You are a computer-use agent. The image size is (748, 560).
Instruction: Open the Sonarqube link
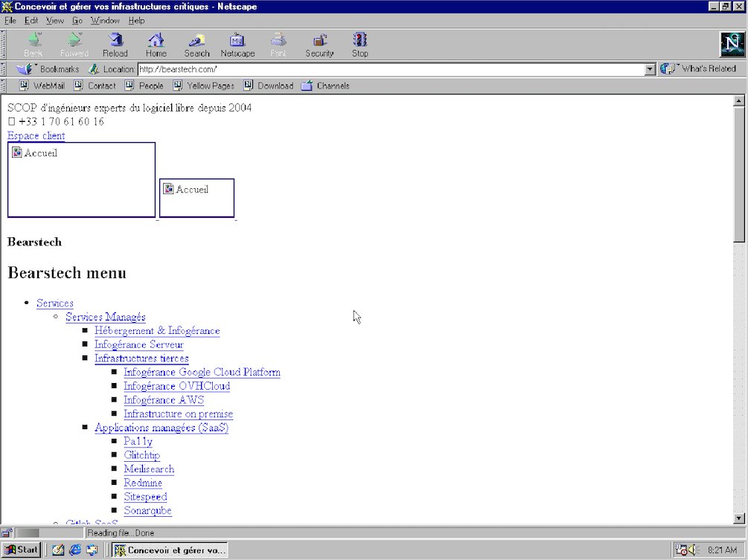pyautogui.click(x=148, y=510)
